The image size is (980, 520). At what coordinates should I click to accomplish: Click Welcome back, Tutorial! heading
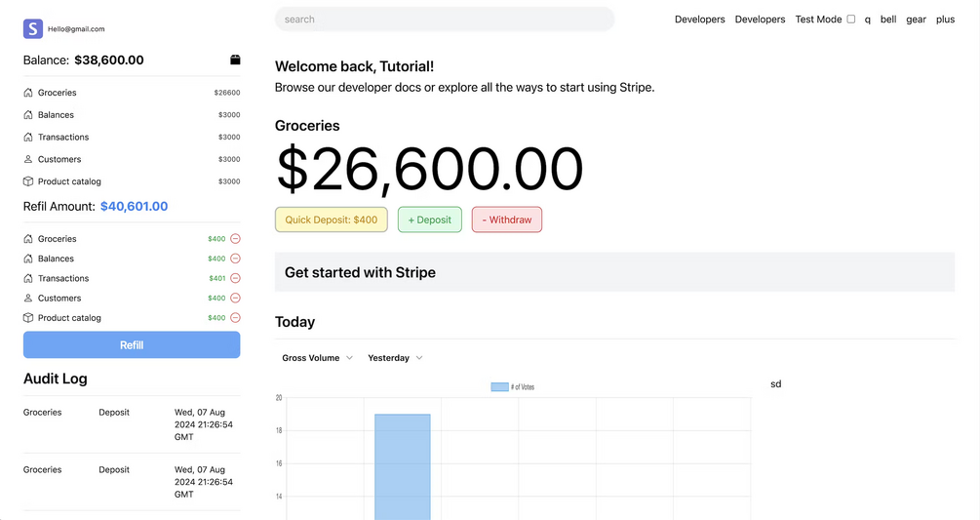point(354,66)
